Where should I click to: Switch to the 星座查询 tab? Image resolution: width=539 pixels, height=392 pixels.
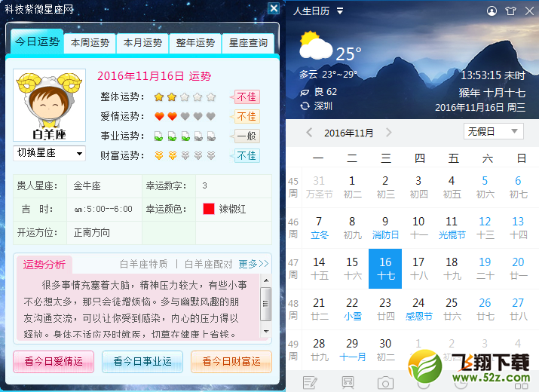tap(248, 43)
